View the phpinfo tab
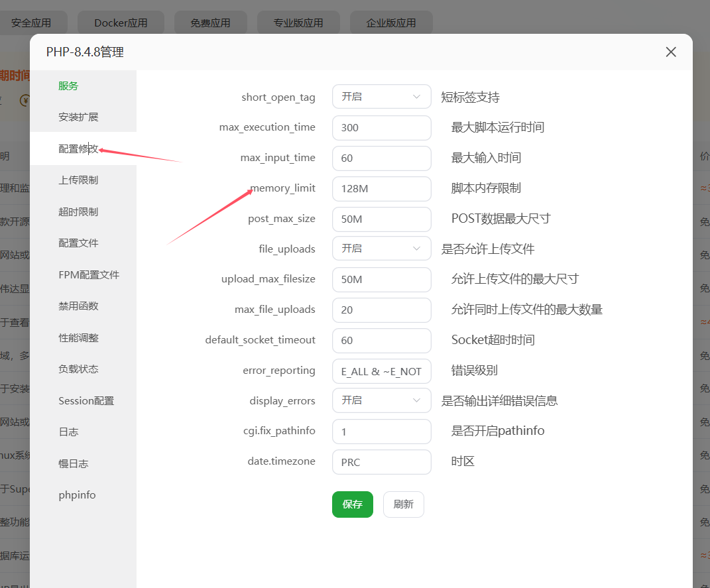This screenshot has height=588, width=710. [x=77, y=495]
